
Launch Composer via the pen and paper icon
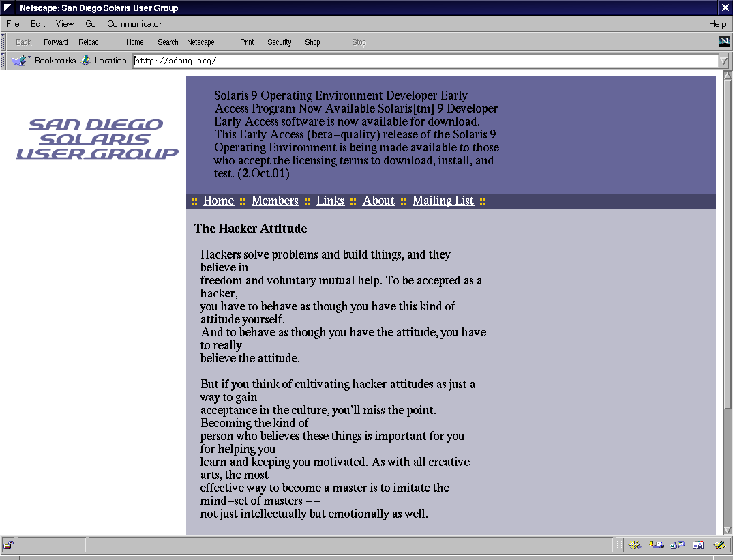point(719,544)
